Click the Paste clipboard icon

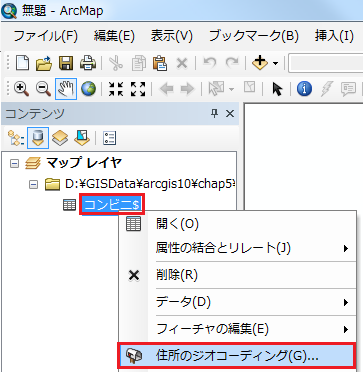point(160,62)
